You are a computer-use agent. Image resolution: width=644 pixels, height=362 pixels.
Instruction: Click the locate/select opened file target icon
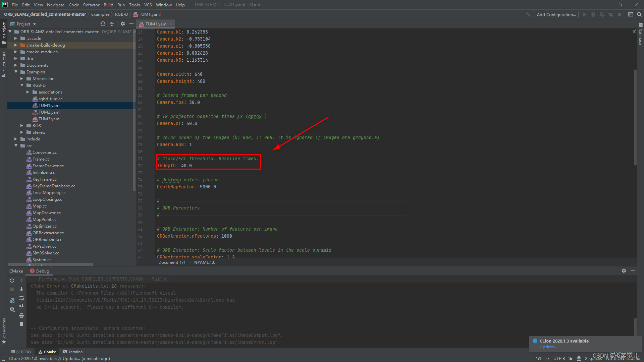(x=103, y=24)
